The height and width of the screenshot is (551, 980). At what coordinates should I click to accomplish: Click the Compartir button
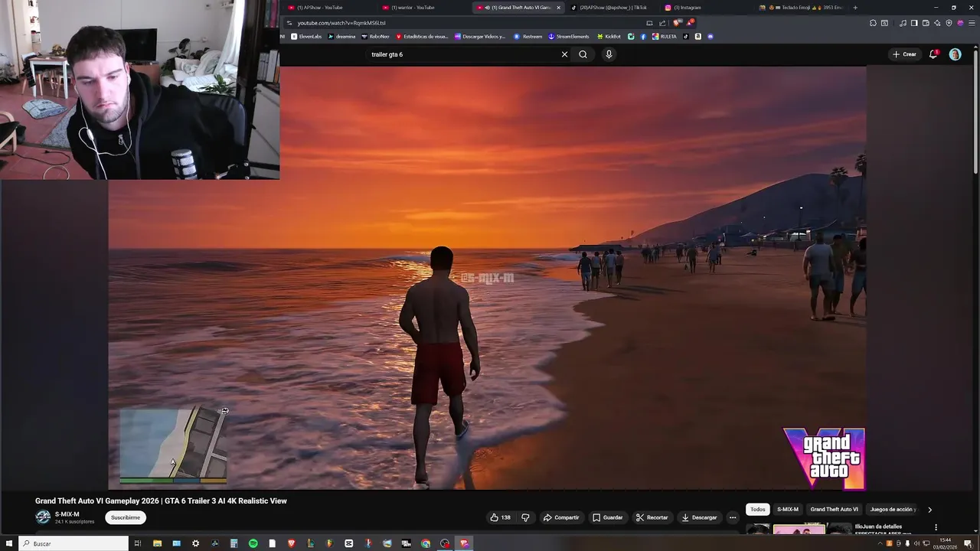point(561,517)
